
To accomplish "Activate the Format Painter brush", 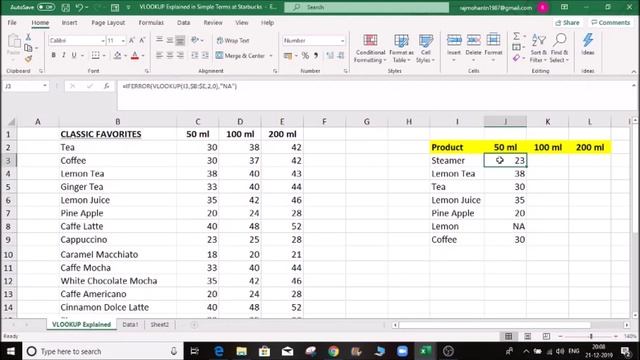I will pyautogui.click(x=28, y=59).
